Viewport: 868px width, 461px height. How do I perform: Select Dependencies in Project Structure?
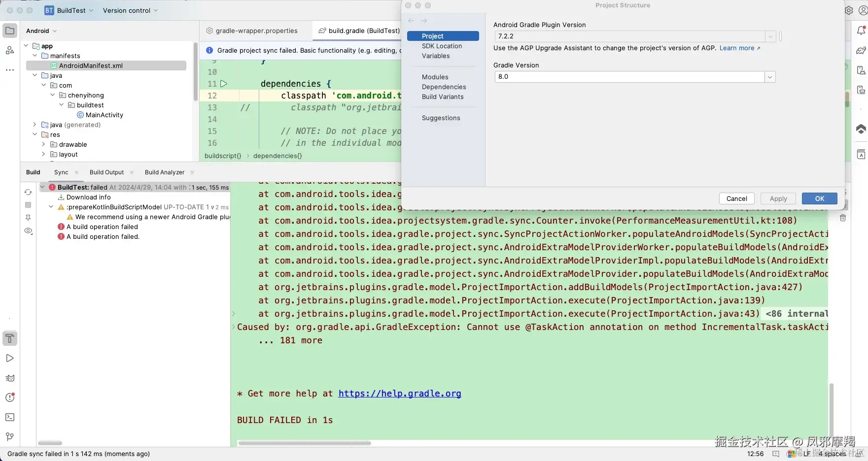[444, 87]
